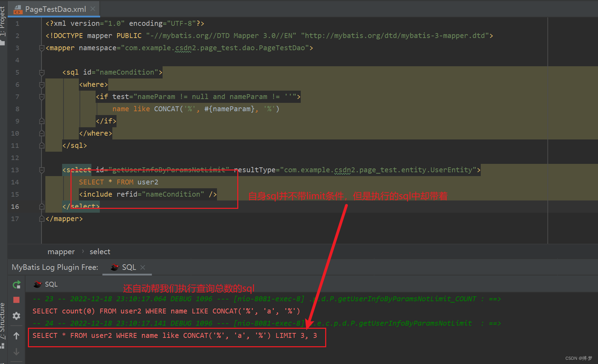This screenshot has width=598, height=364.
Task: Click the 'MyBatis Log Plugin Free:' panel label
Action: point(55,267)
